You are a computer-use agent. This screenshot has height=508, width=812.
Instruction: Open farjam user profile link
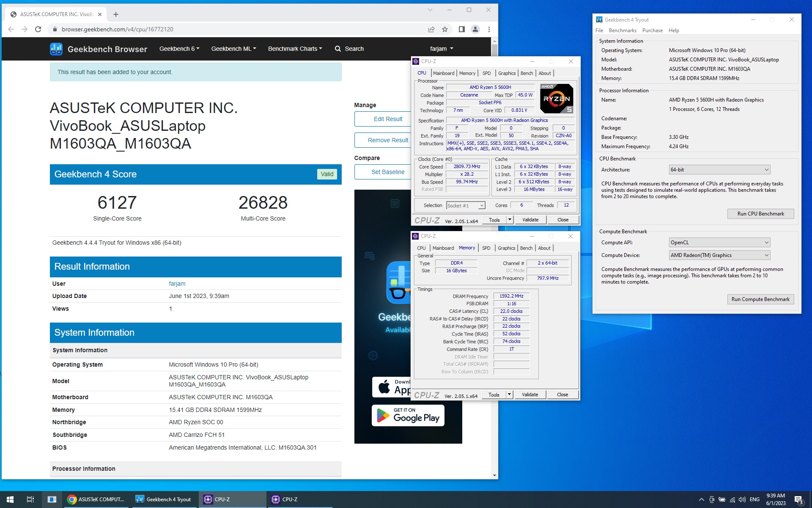pyautogui.click(x=177, y=284)
